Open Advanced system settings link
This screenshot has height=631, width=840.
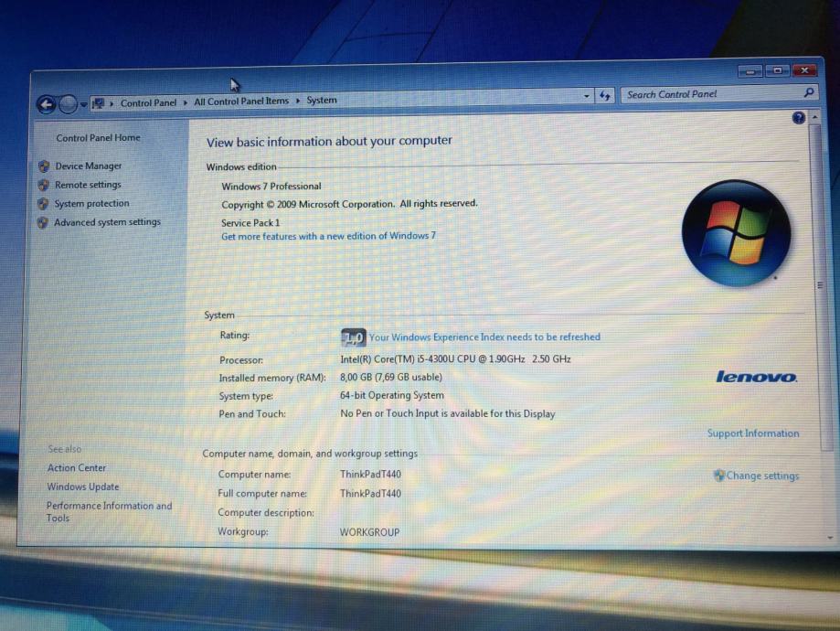107,222
